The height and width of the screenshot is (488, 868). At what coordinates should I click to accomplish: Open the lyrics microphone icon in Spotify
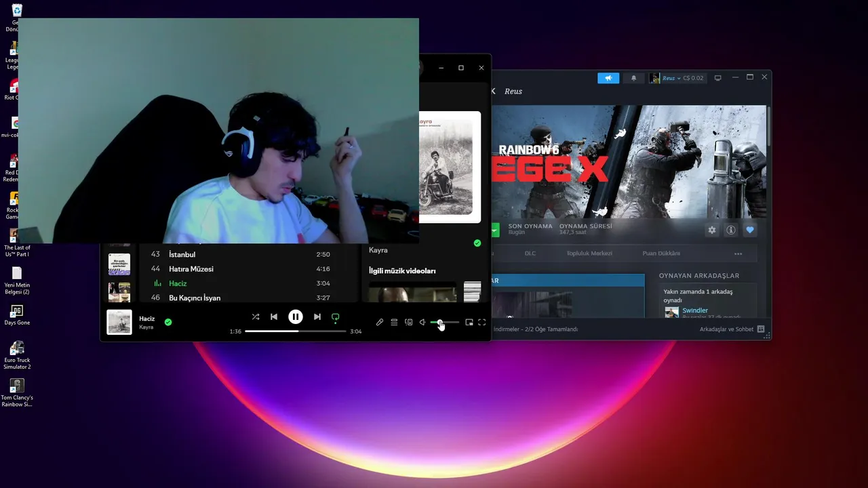[x=380, y=323]
